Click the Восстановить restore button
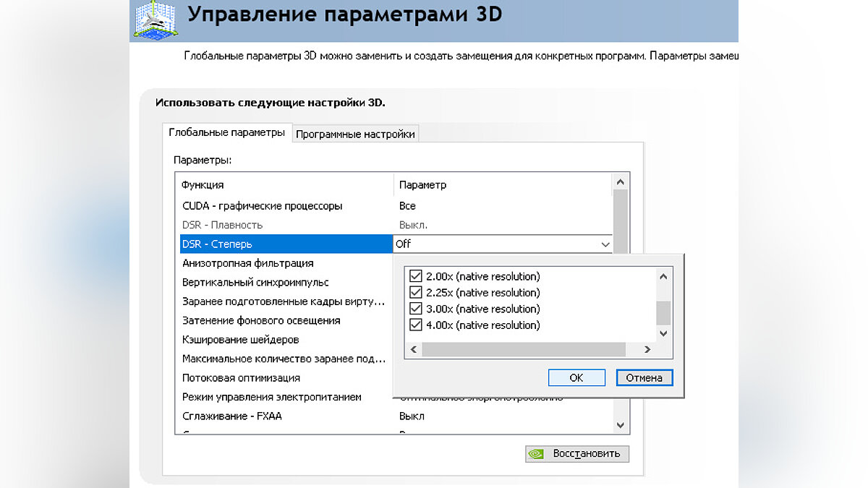 point(577,454)
